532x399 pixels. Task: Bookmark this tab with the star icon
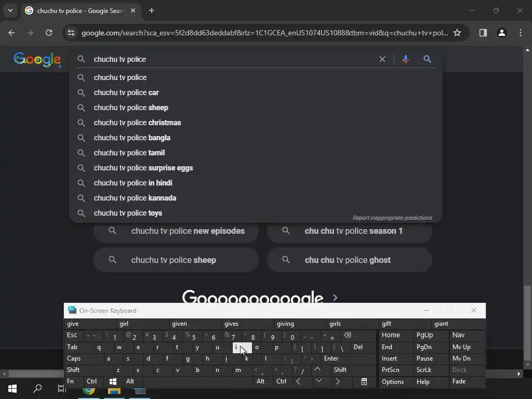click(457, 33)
